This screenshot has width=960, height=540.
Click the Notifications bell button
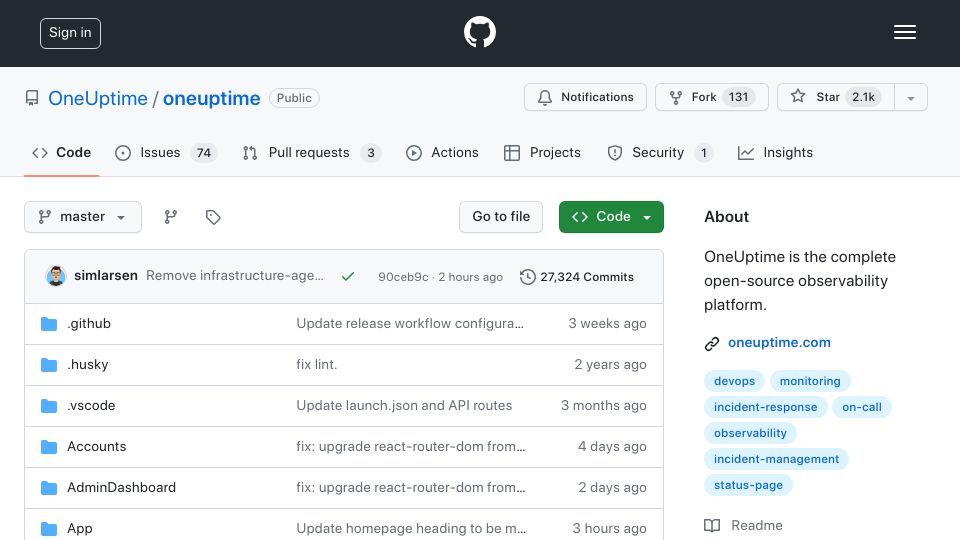(x=585, y=97)
